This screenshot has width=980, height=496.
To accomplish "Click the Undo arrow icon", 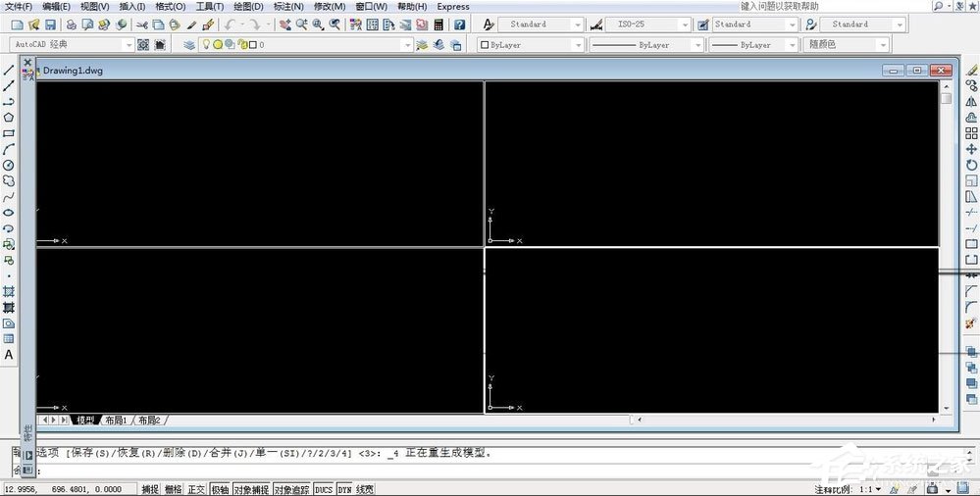I will pyautogui.click(x=230, y=25).
